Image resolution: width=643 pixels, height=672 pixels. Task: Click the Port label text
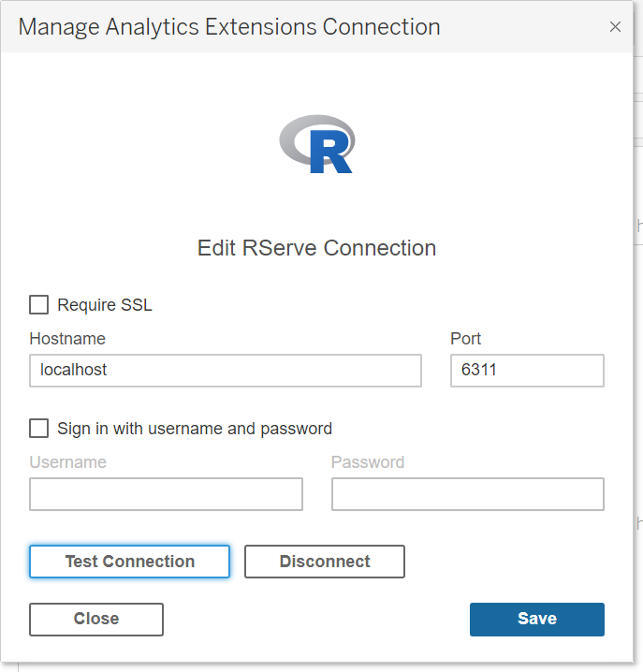(x=466, y=339)
